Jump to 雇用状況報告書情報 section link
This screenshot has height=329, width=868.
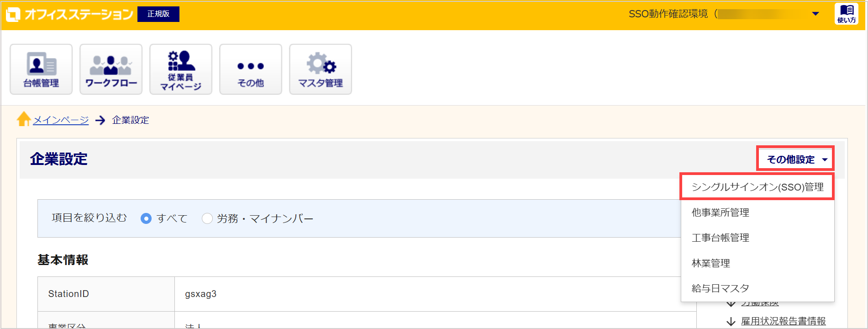pos(784,321)
